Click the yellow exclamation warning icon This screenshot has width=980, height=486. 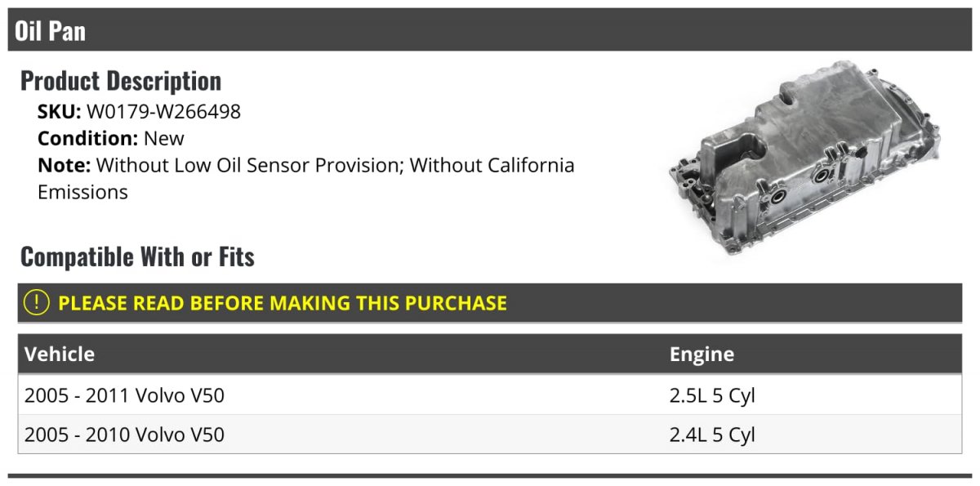[x=37, y=302]
